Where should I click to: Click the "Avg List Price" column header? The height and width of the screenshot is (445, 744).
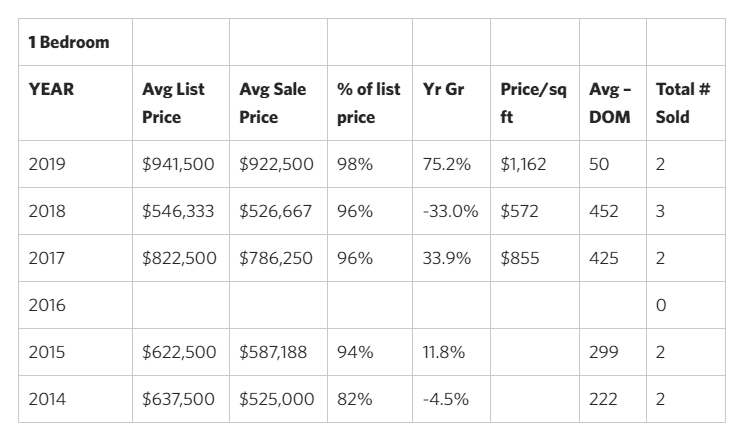[173, 103]
